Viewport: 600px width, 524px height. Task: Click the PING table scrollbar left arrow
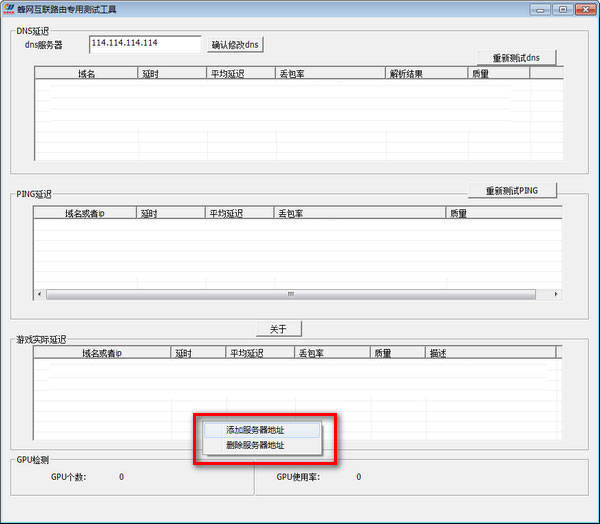point(40,294)
